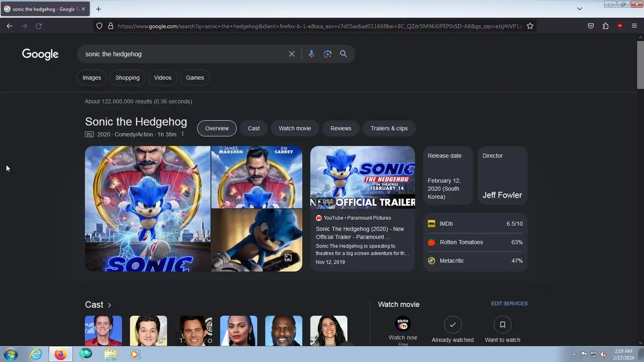Open the Rotten Tomatoes 63% rating
The width and height of the screenshot is (644, 362).
[475, 242]
